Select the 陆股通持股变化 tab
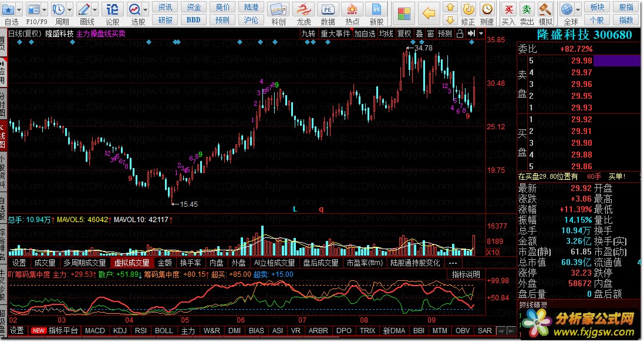 (415, 263)
